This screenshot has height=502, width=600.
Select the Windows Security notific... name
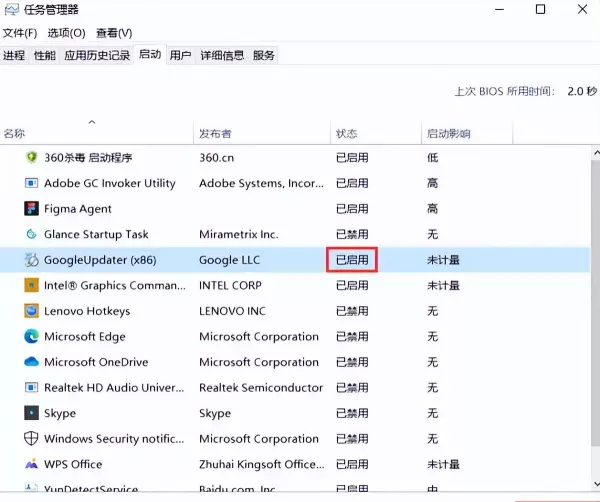pos(114,439)
